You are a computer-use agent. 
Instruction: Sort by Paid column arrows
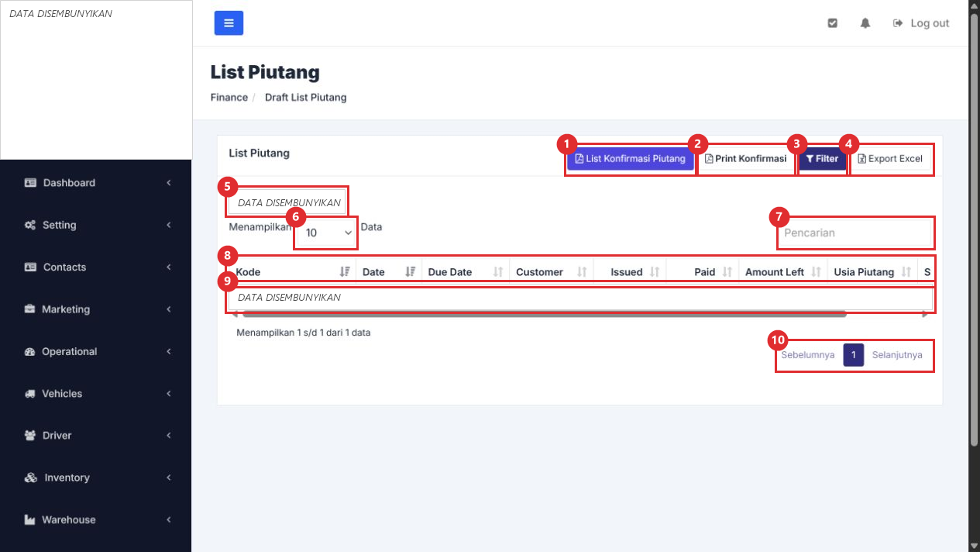tap(727, 272)
